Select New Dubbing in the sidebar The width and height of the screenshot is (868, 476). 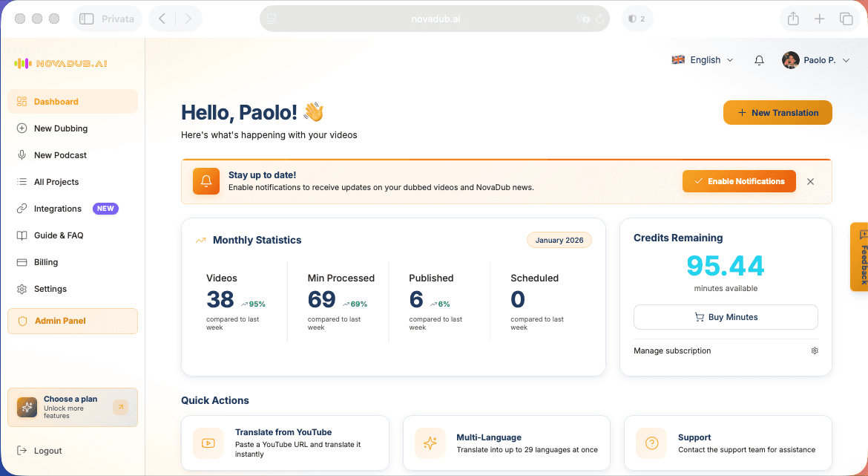59,128
